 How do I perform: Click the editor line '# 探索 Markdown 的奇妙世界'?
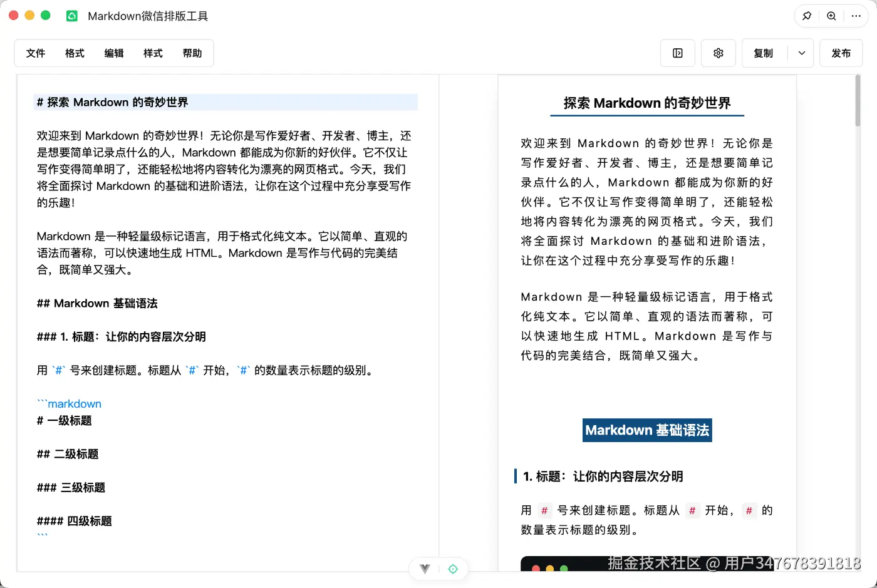(x=226, y=102)
